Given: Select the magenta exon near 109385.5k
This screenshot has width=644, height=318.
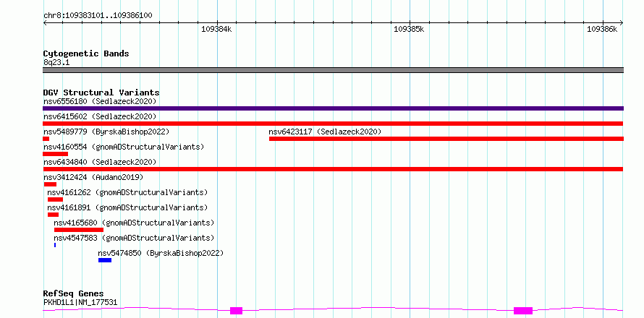Looking at the screenshot, I should (x=523, y=311).
